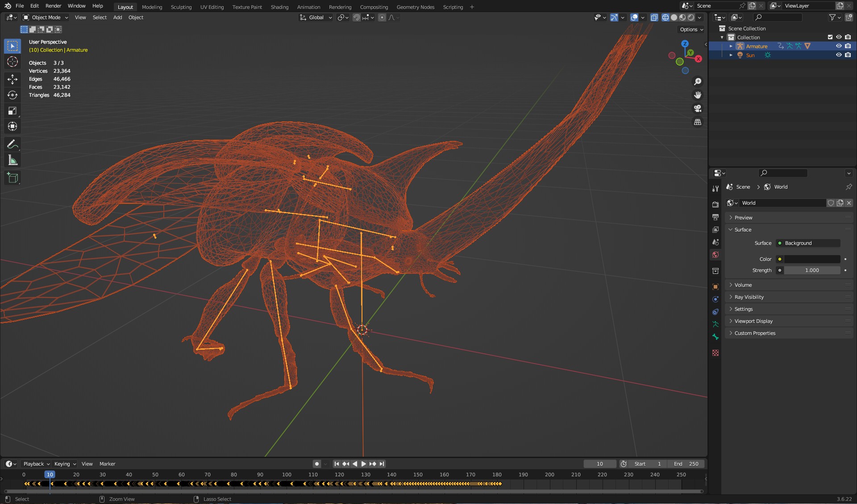
Task: Select the Measure tool
Action: (12, 161)
